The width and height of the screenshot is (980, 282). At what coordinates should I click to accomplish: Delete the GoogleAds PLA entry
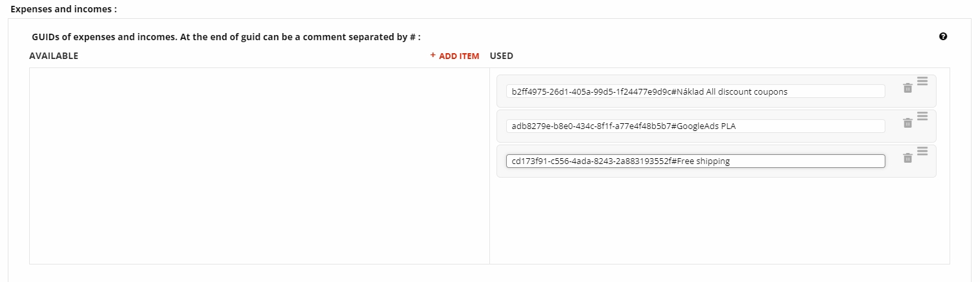907,123
